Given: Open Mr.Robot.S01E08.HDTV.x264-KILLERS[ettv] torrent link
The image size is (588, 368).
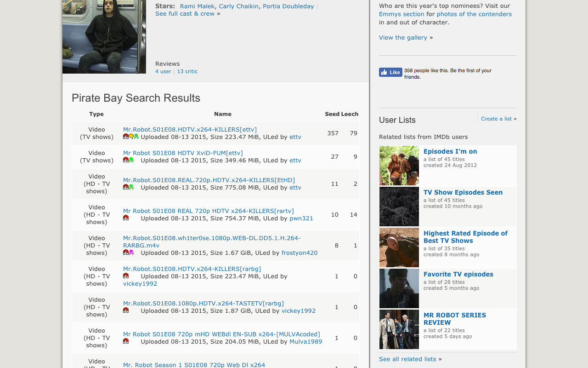Looking at the screenshot, I should coord(190,129).
